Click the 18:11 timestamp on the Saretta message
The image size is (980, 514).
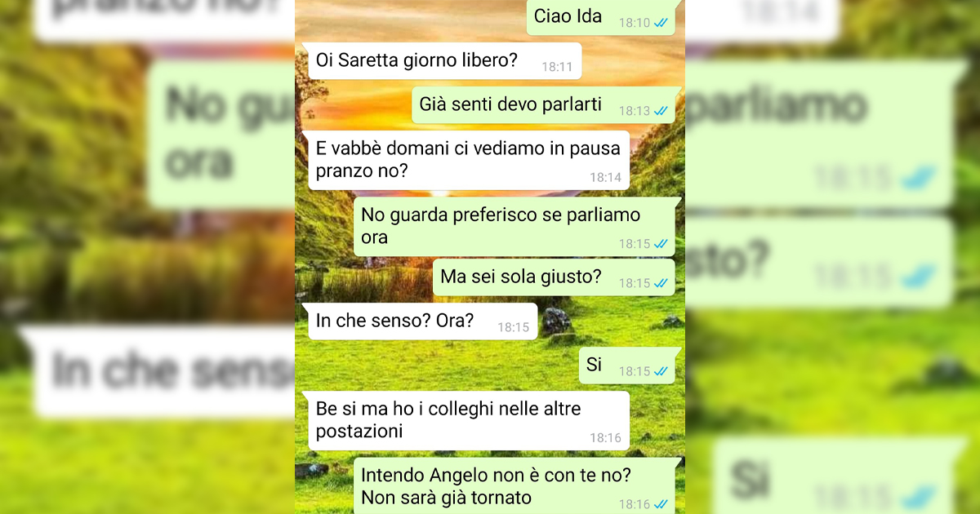coord(557,67)
